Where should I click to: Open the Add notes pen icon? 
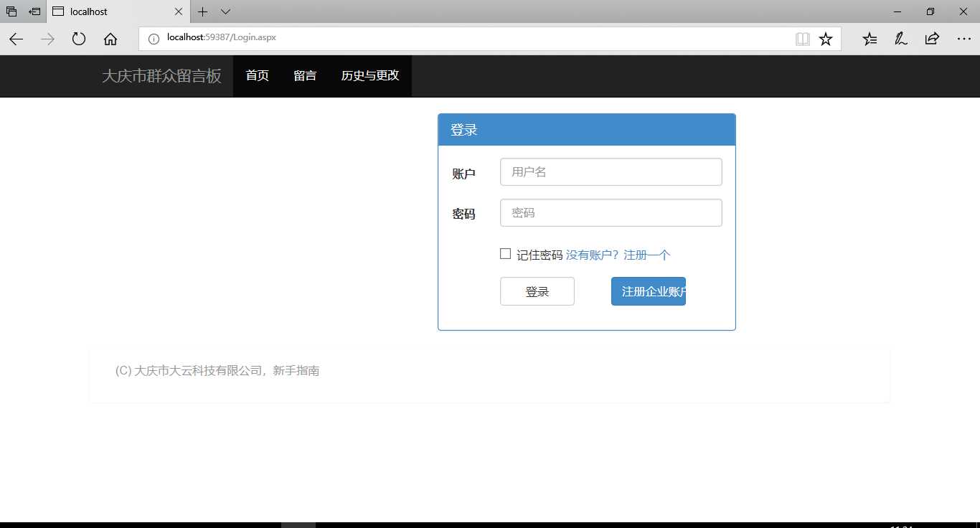pyautogui.click(x=900, y=39)
